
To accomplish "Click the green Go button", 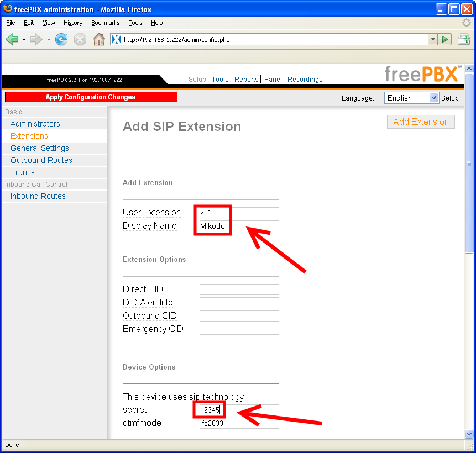I will [x=445, y=39].
